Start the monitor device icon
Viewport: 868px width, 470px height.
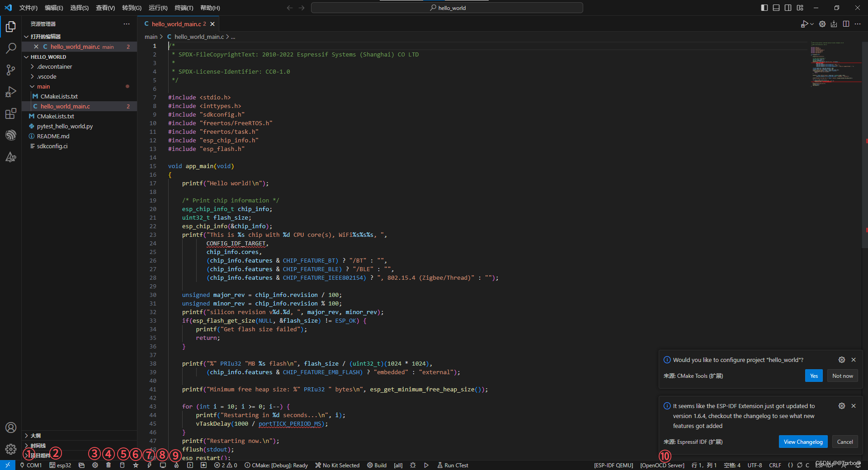pyautogui.click(x=163, y=465)
